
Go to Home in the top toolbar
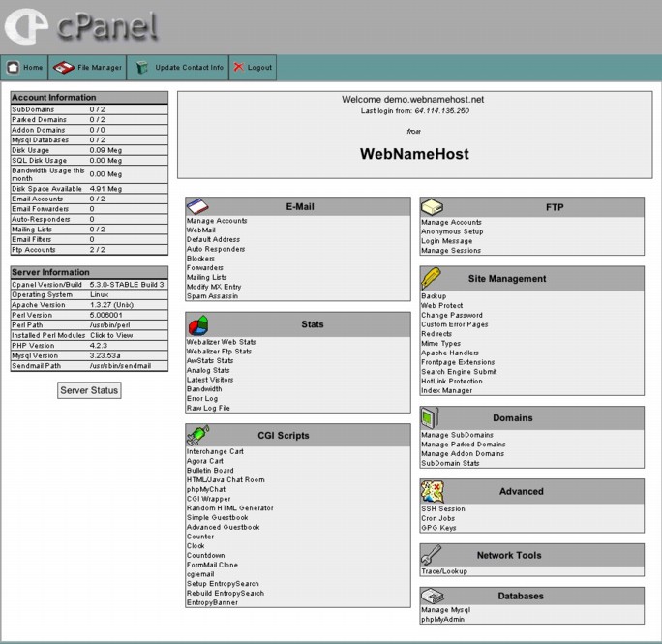click(24, 68)
